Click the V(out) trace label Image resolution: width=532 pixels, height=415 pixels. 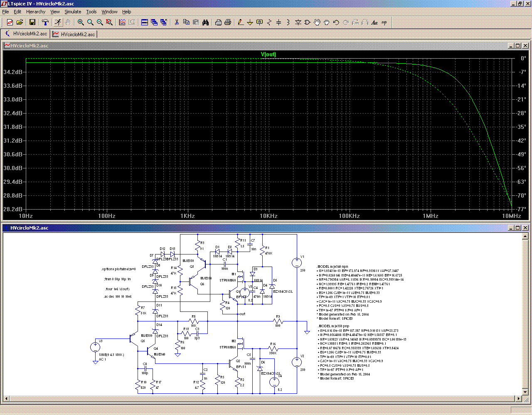coord(268,54)
